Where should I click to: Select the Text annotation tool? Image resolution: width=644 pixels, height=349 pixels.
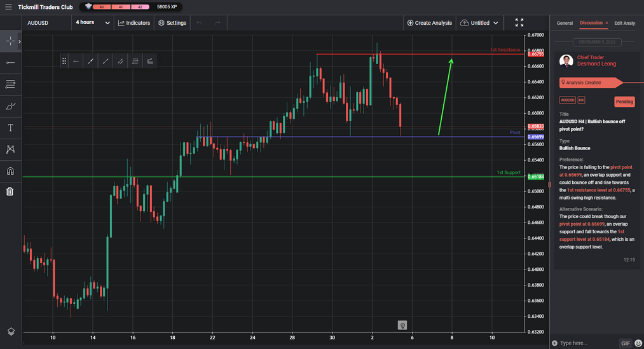tap(10, 128)
